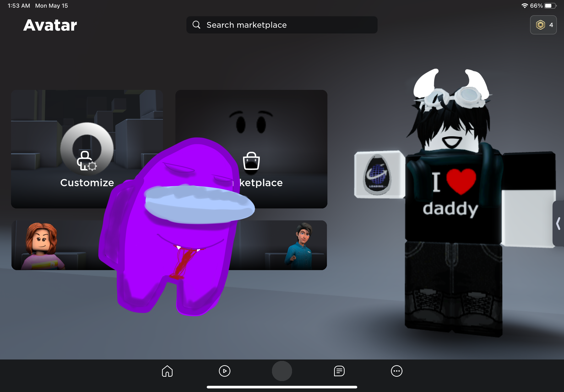This screenshot has width=564, height=392.
Task: Select the blue-shirt boy character thumbnail
Action: (x=301, y=246)
